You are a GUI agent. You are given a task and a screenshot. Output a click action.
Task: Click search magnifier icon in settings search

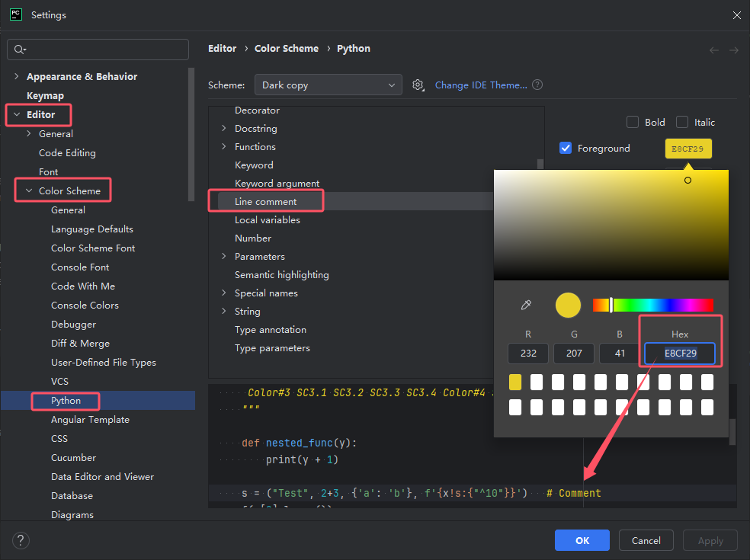[x=20, y=50]
